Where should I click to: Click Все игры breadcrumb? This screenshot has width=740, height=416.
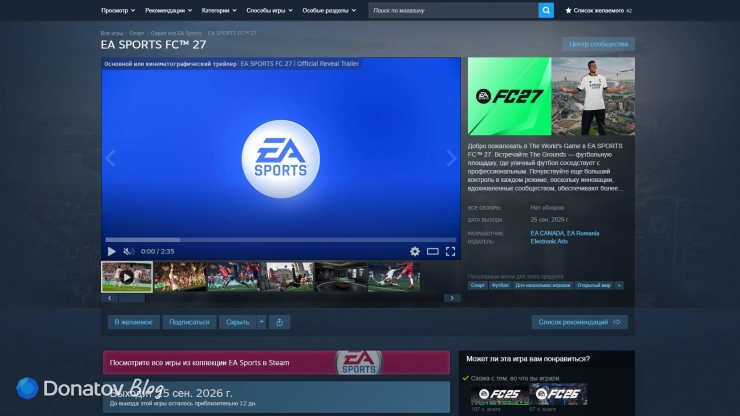[x=111, y=33]
